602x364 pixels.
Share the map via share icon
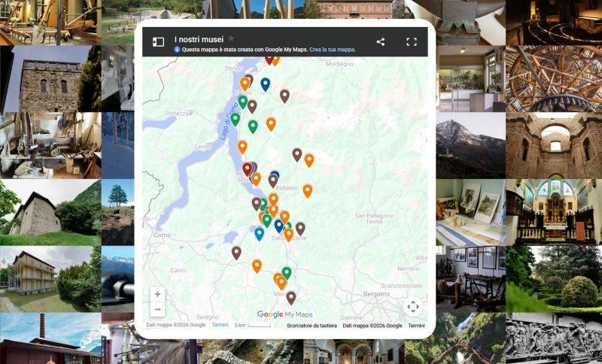381,42
